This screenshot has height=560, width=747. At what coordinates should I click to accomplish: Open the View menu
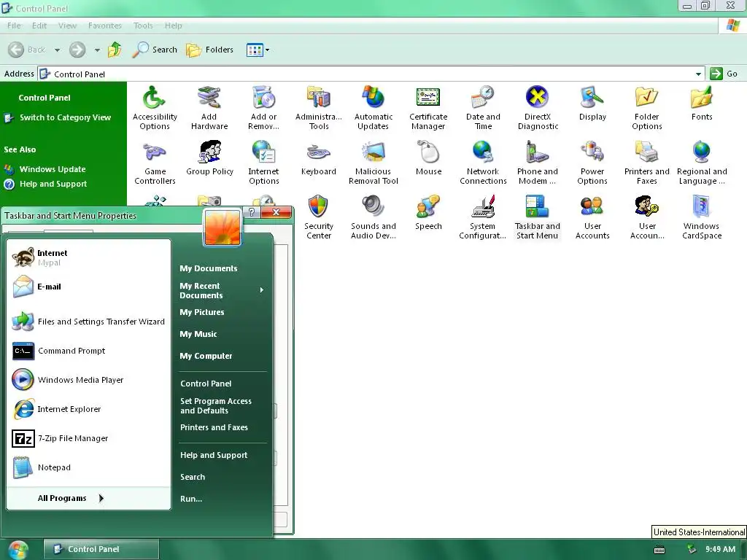point(67,26)
